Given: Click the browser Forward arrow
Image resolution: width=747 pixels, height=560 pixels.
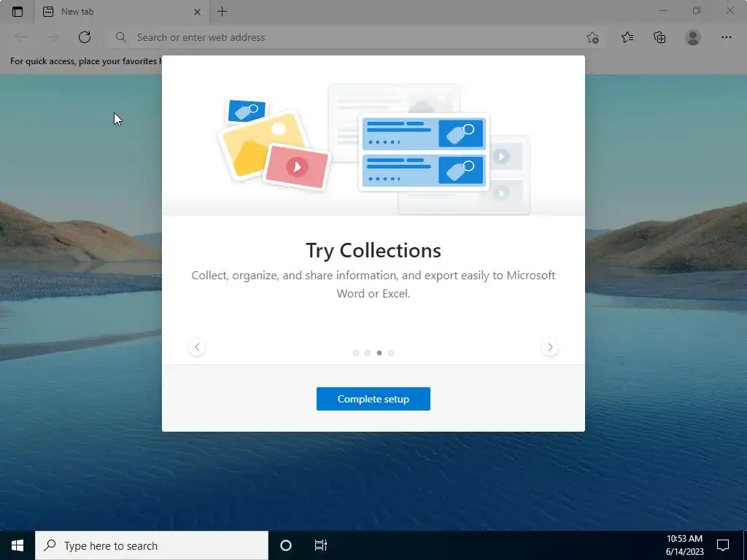Looking at the screenshot, I should point(53,37).
